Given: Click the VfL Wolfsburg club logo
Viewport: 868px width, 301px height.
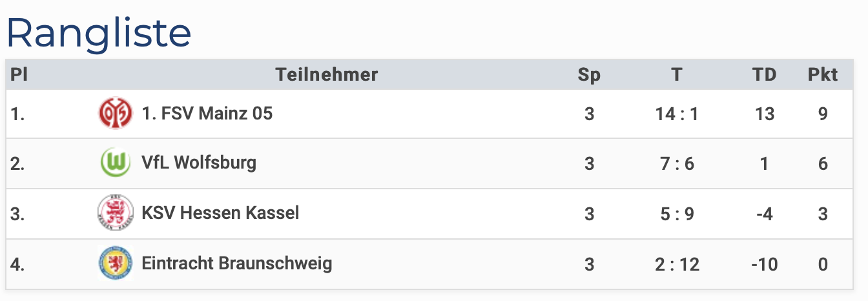Looking at the screenshot, I should pyautogui.click(x=115, y=163).
